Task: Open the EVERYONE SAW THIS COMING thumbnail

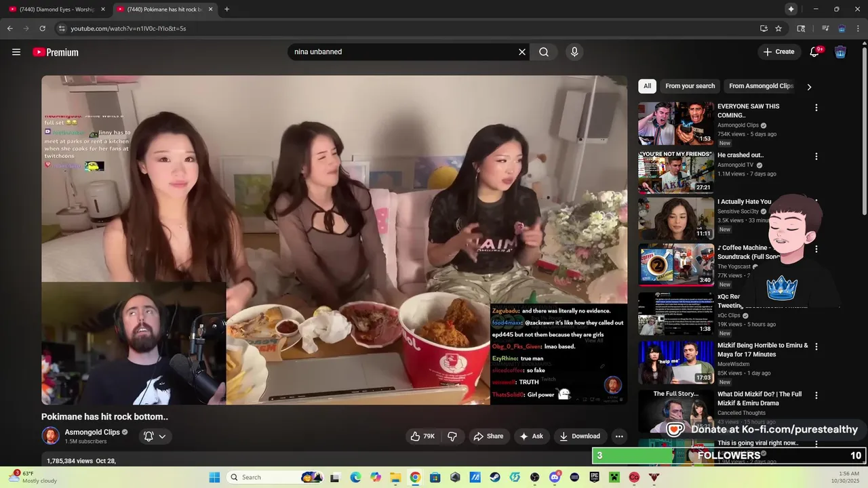Action: click(676, 123)
